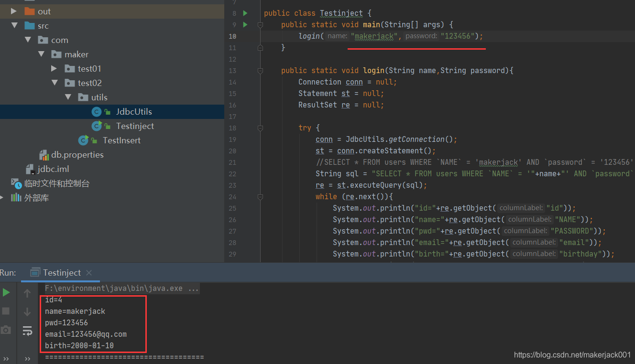Click the Run panel label

point(8,273)
